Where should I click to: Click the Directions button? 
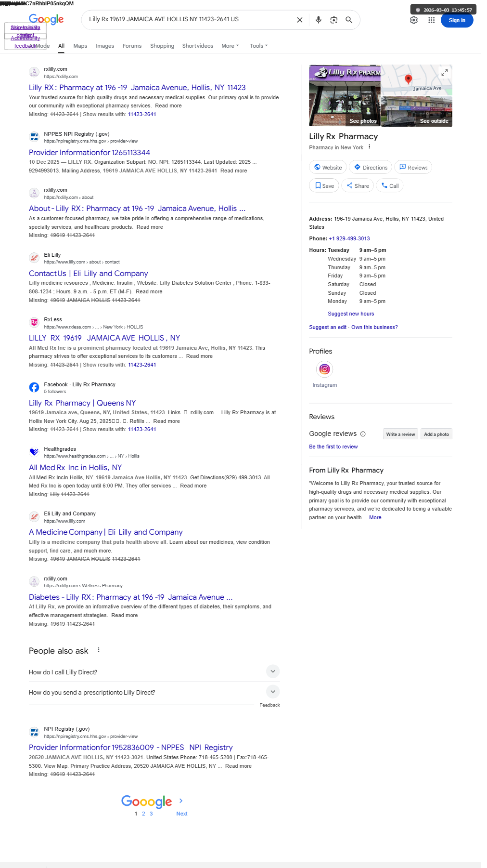371,167
